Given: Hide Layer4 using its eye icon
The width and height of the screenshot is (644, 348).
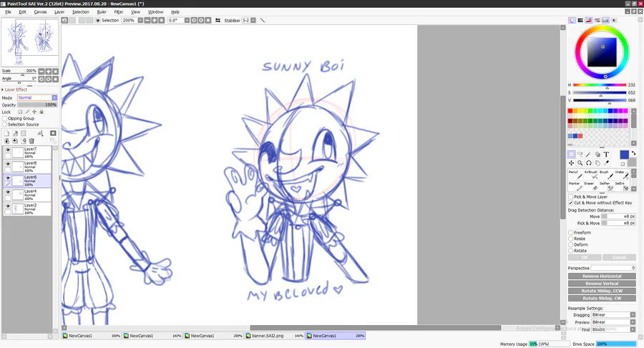Looking at the screenshot, I should pyautogui.click(x=8, y=192).
